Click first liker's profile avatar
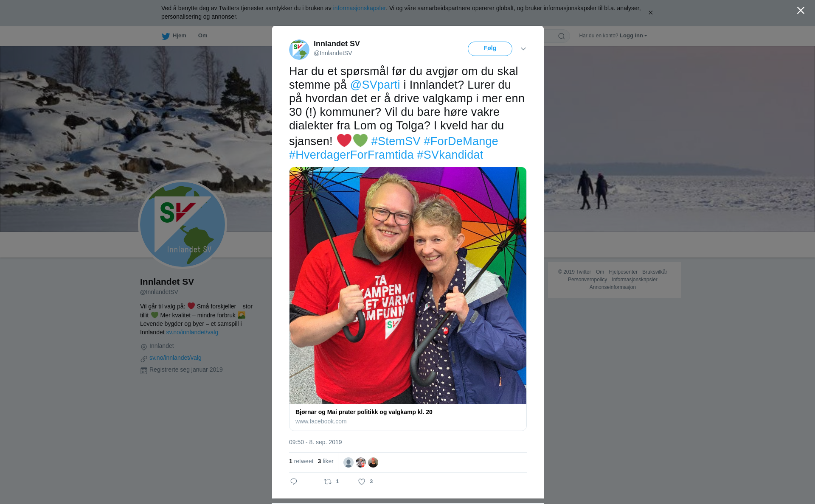 [x=348, y=462]
